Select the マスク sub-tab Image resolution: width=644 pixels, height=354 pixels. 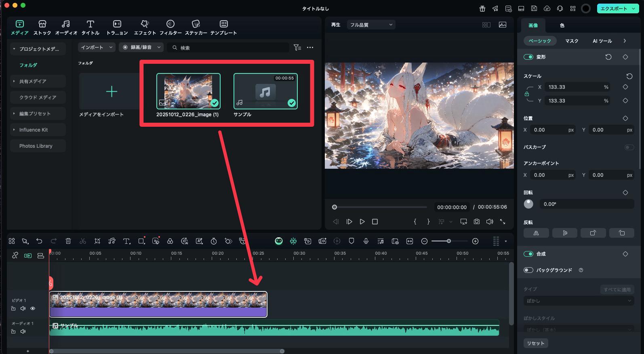point(572,41)
